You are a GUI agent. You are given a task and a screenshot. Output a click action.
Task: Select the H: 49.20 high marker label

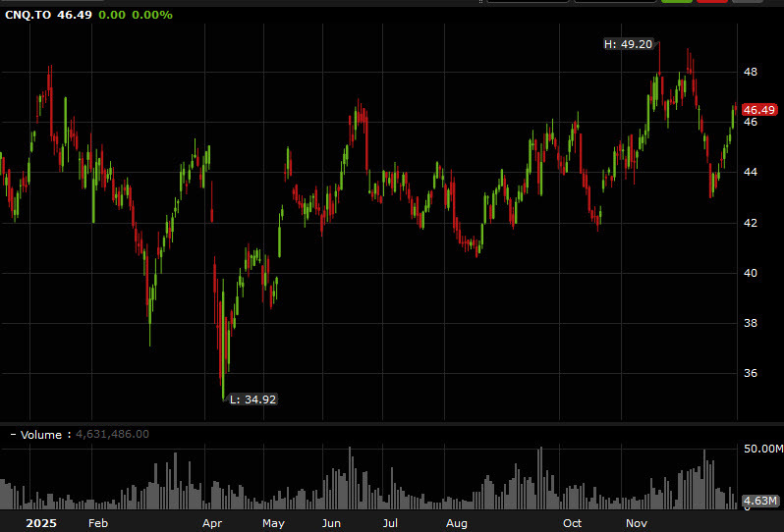628,44
